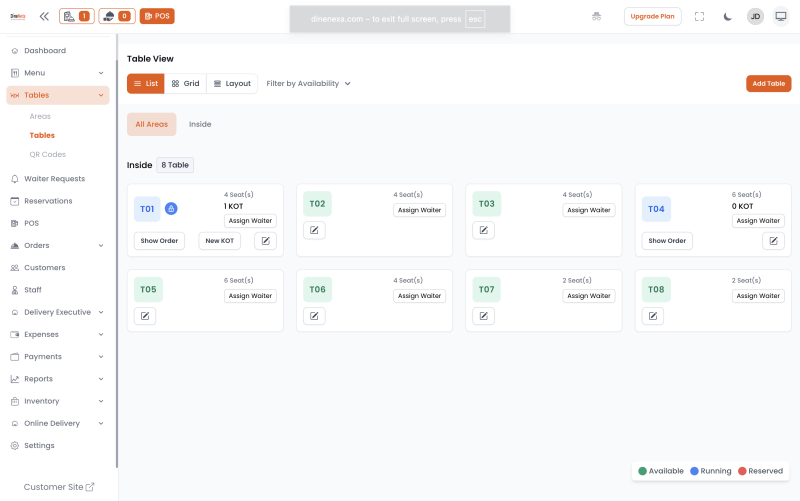Click Show Order on table T04
The width and height of the screenshot is (800, 501).
(667, 241)
